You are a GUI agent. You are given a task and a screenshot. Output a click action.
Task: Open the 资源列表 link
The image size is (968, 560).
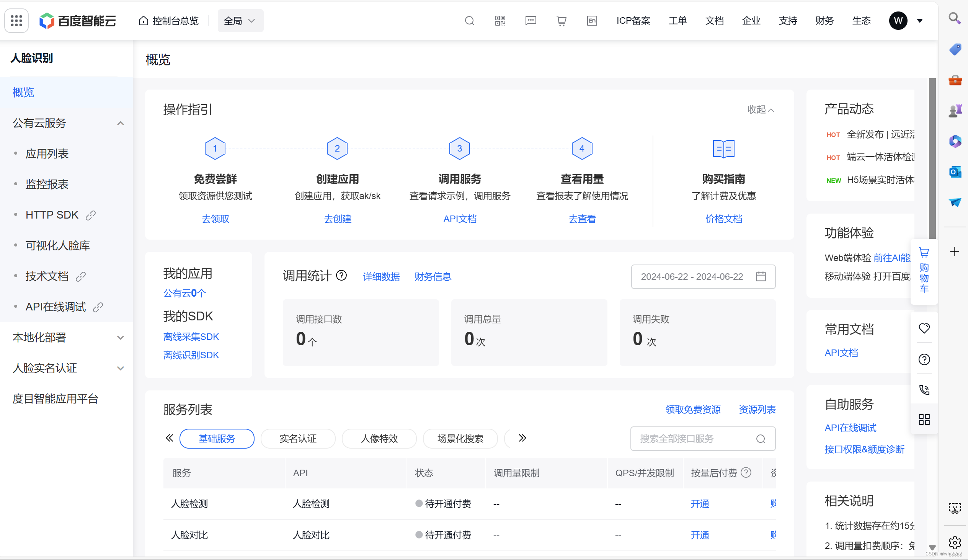(x=757, y=410)
